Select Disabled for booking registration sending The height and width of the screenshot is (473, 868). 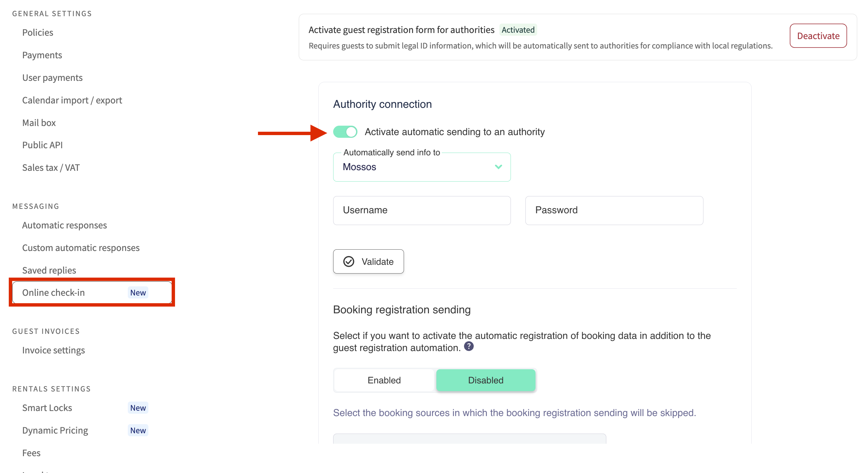pyautogui.click(x=486, y=380)
